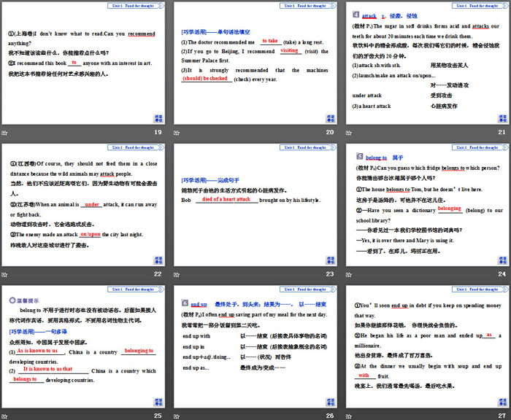Click the red 'belongs to' answer on slide 25
The height and width of the screenshot is (420, 511).
[x=25, y=379]
